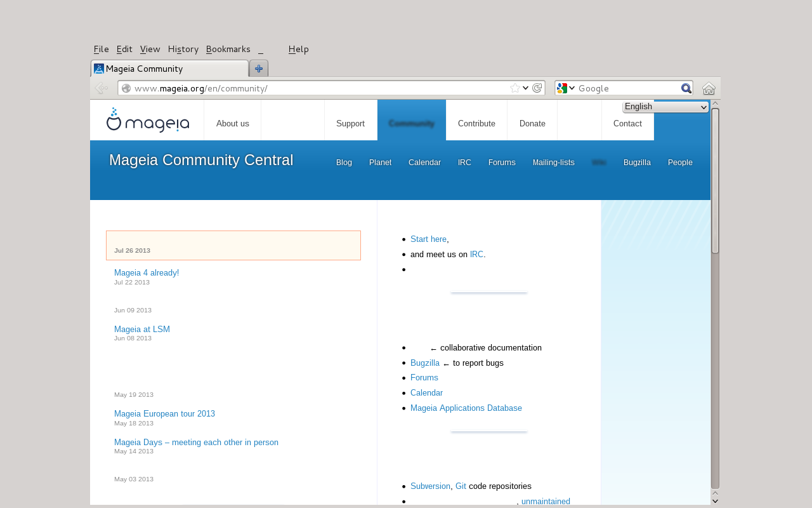The image size is (812, 508).
Task: Open Bugzilla link to report bugs
Action: (425, 363)
